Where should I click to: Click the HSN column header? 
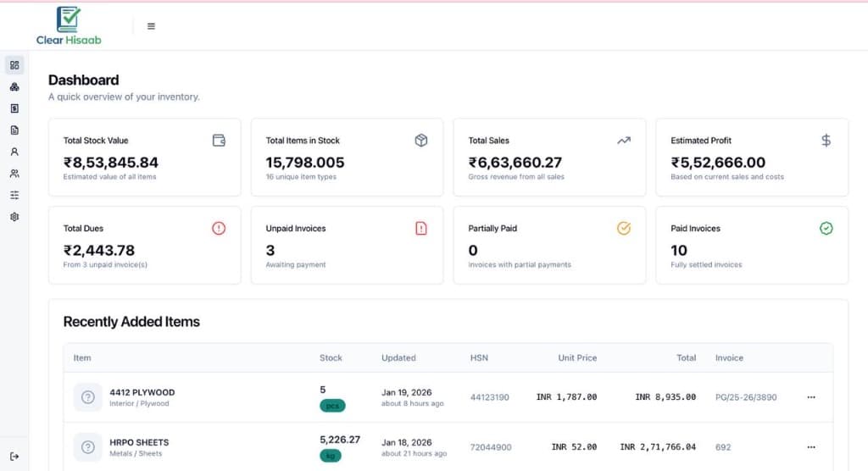(x=479, y=358)
